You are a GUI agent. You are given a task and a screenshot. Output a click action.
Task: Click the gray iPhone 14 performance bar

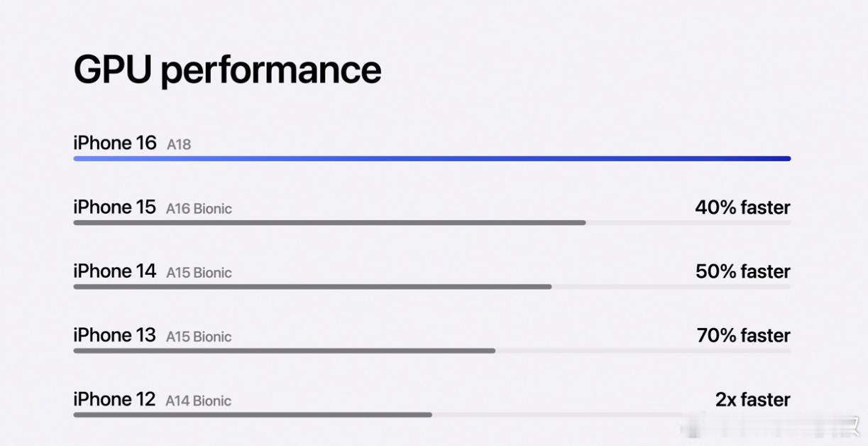point(313,287)
